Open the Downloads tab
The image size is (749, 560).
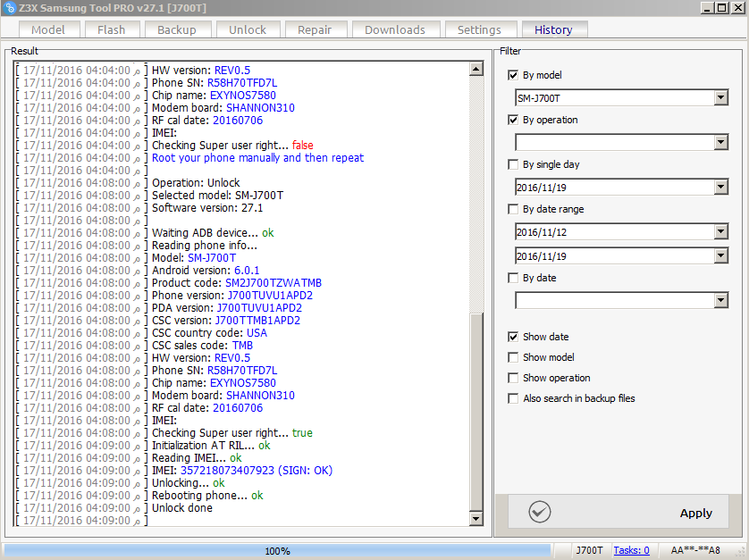(x=395, y=29)
